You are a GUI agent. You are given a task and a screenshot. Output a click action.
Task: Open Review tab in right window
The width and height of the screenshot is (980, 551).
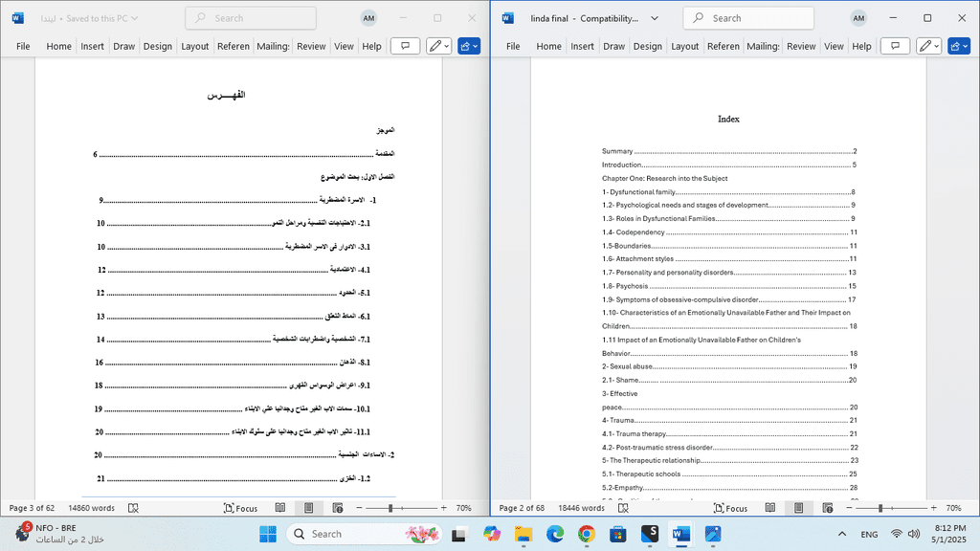point(801,46)
